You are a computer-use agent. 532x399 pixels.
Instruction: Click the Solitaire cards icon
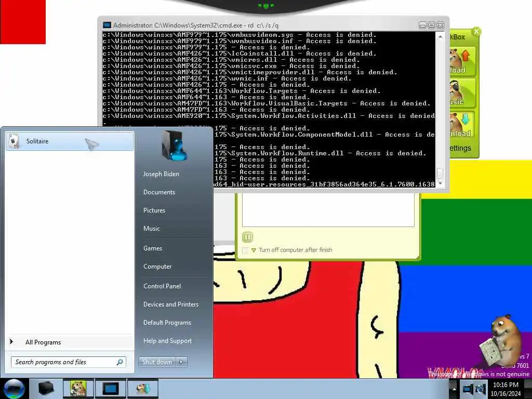coord(15,141)
